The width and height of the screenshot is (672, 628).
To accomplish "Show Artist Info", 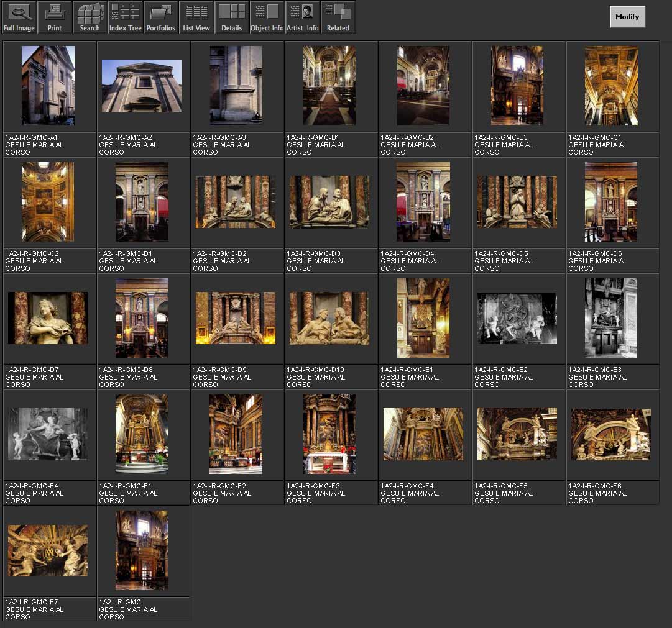I will (303, 17).
